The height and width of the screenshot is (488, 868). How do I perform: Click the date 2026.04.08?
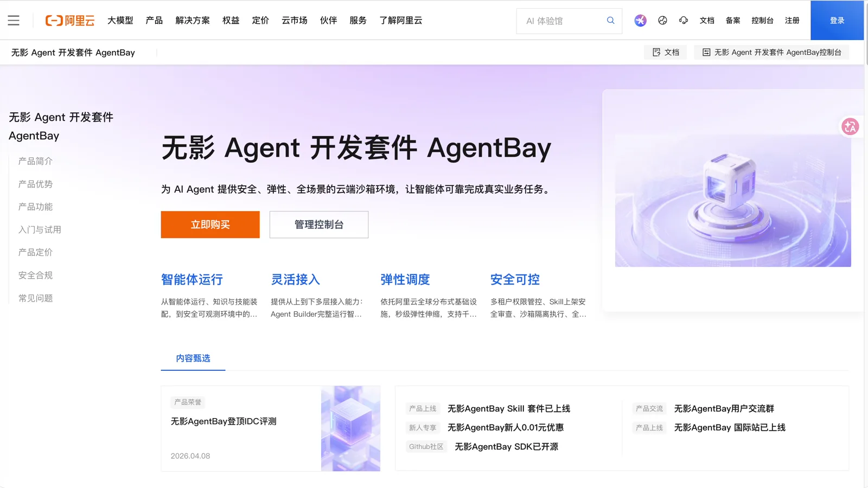pyautogui.click(x=190, y=456)
